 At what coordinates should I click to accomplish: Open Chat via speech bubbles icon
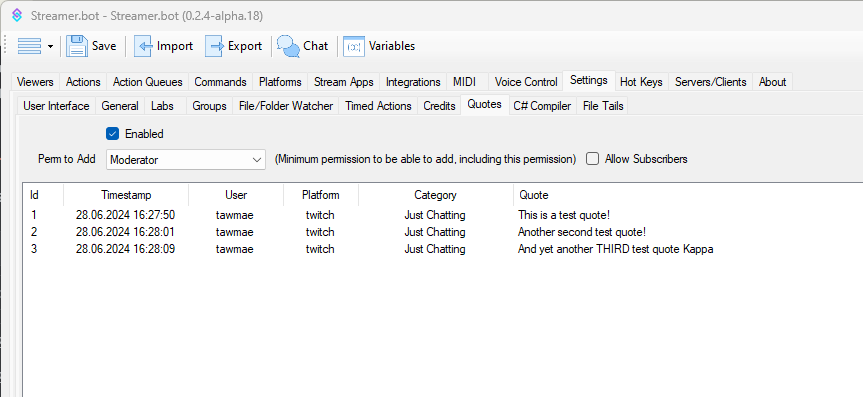[288, 46]
